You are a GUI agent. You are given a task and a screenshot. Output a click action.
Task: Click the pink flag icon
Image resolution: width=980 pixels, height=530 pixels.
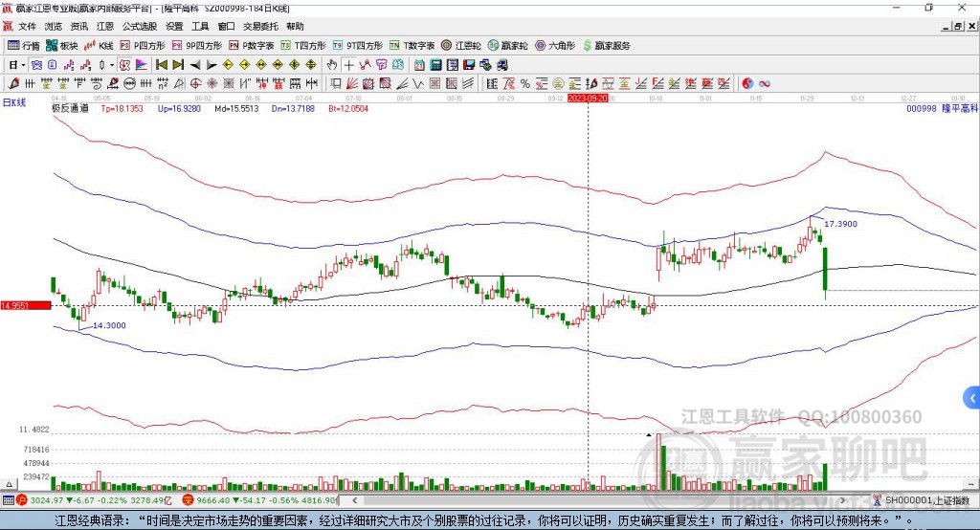pos(142,65)
